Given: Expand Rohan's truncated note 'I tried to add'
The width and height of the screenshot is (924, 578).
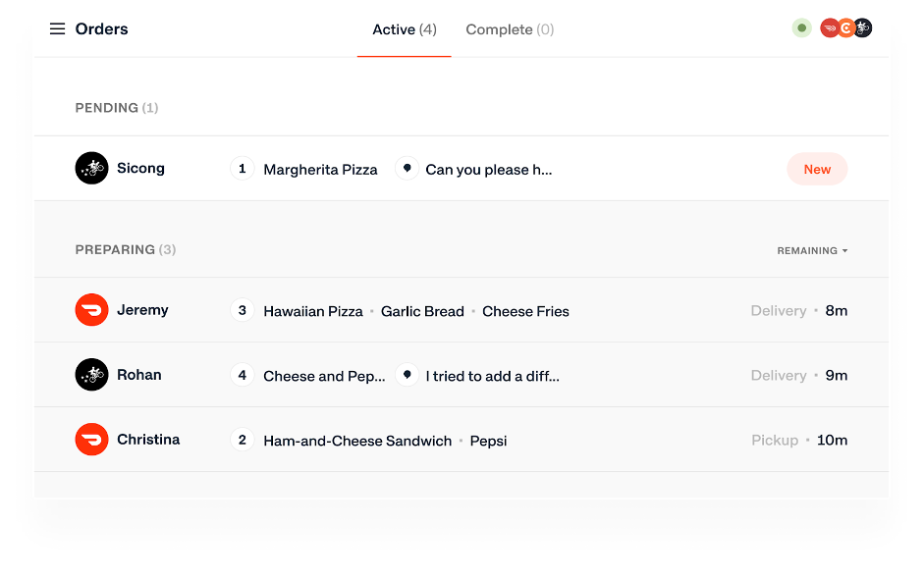Looking at the screenshot, I should [492, 376].
